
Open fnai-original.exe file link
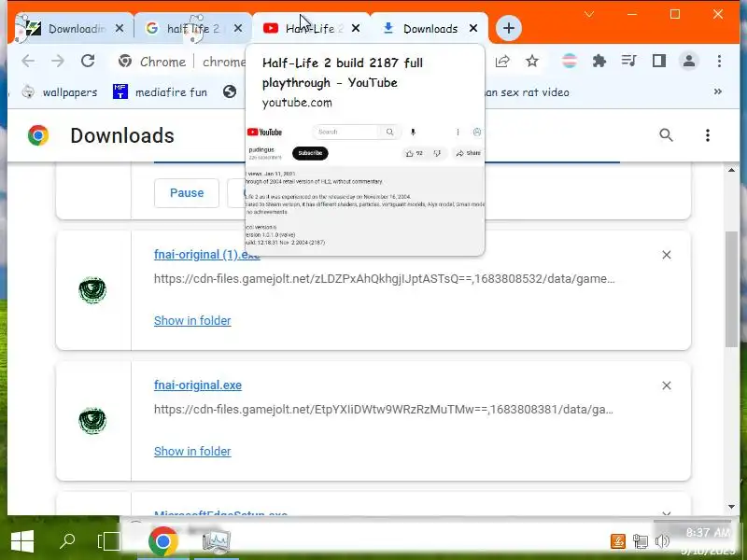(198, 385)
